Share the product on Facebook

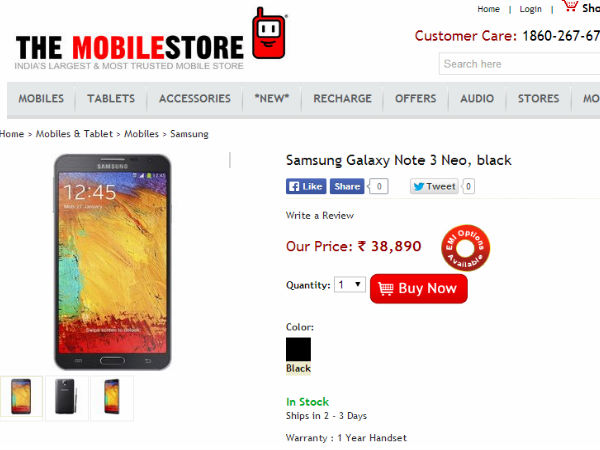click(x=347, y=186)
